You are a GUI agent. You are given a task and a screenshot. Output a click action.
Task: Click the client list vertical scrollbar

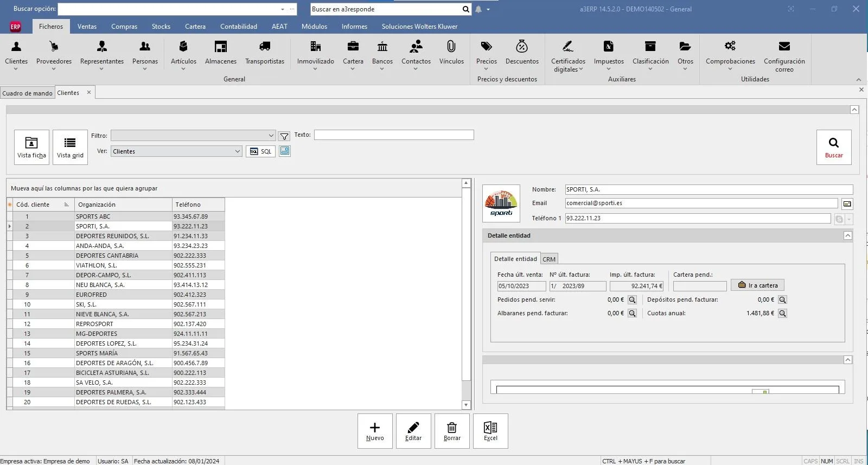[466, 294]
